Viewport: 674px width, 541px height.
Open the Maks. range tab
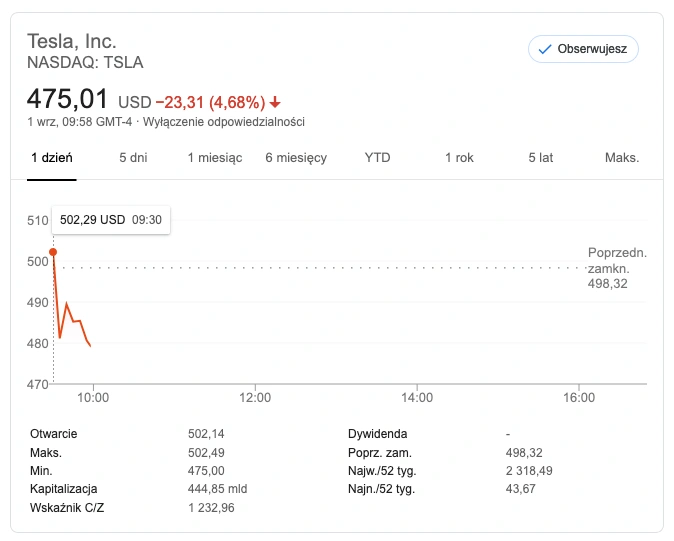pos(622,158)
